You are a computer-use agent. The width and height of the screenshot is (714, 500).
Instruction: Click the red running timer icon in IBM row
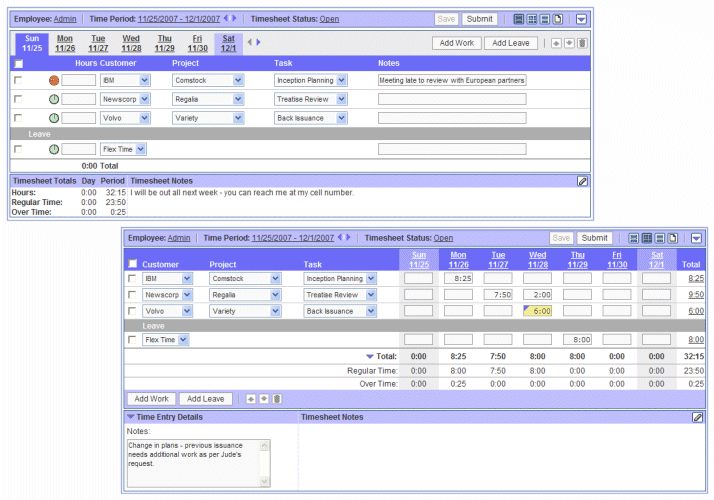(x=53, y=80)
